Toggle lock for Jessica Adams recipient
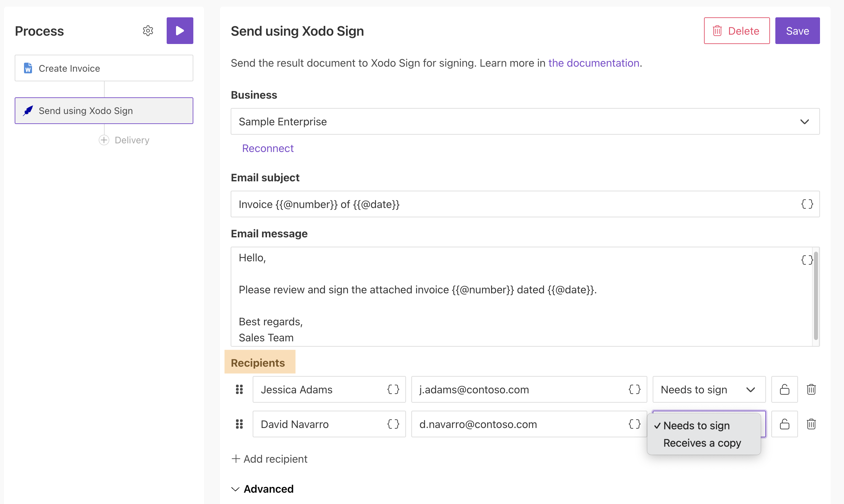The width and height of the screenshot is (844, 504). point(784,390)
